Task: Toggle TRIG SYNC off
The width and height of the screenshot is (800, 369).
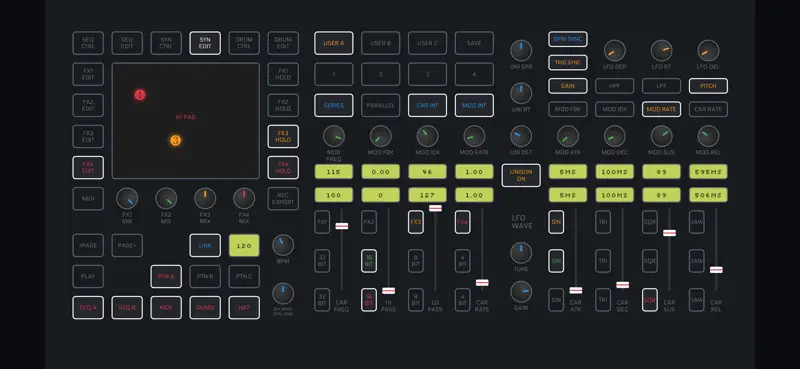Action: pyautogui.click(x=568, y=62)
